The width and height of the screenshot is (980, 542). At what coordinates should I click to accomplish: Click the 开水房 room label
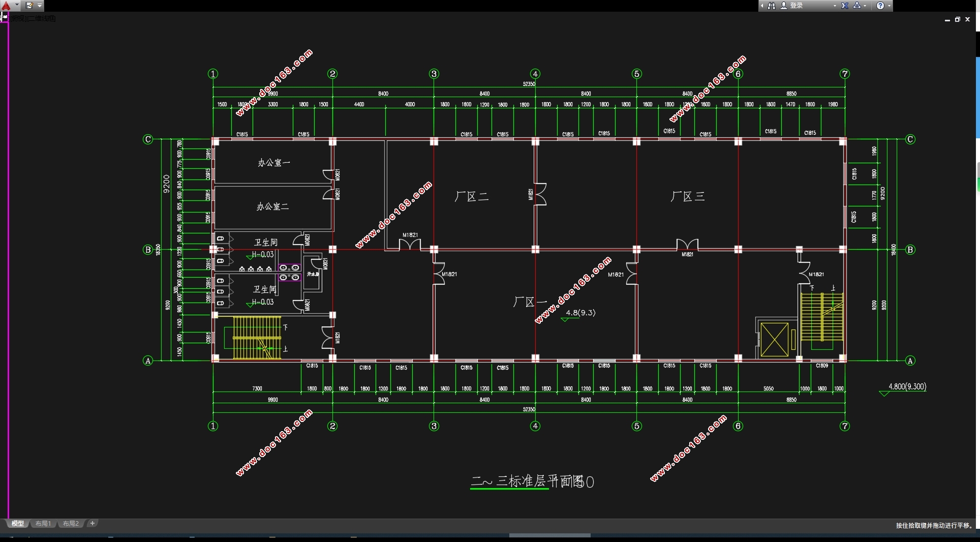[313, 274]
